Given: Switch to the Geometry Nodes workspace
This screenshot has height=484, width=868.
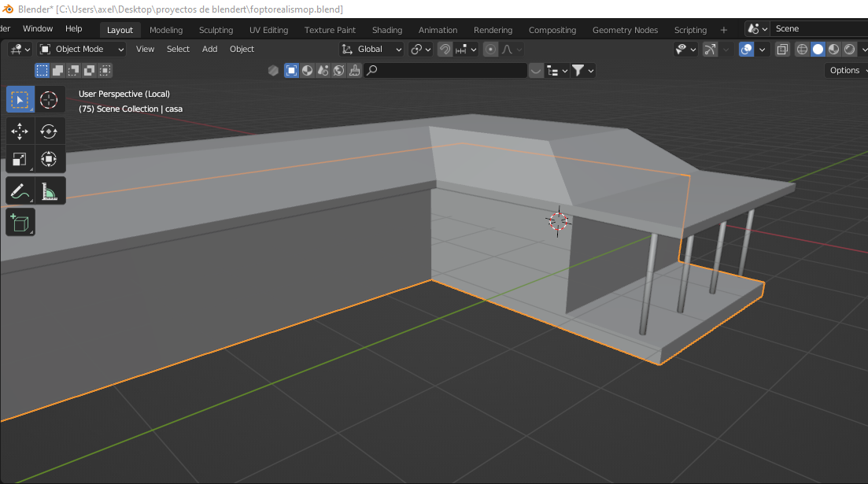Looking at the screenshot, I should coord(625,30).
